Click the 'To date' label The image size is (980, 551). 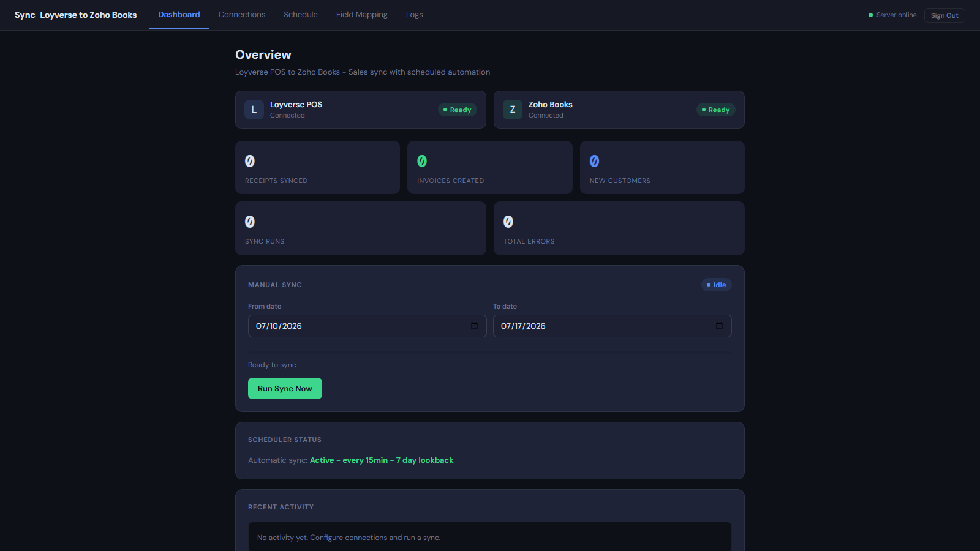click(x=505, y=306)
